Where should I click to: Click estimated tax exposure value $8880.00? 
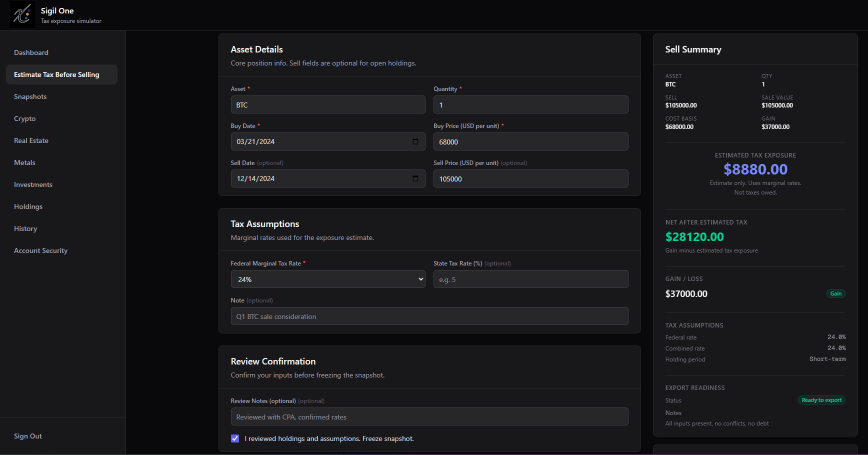coord(755,169)
